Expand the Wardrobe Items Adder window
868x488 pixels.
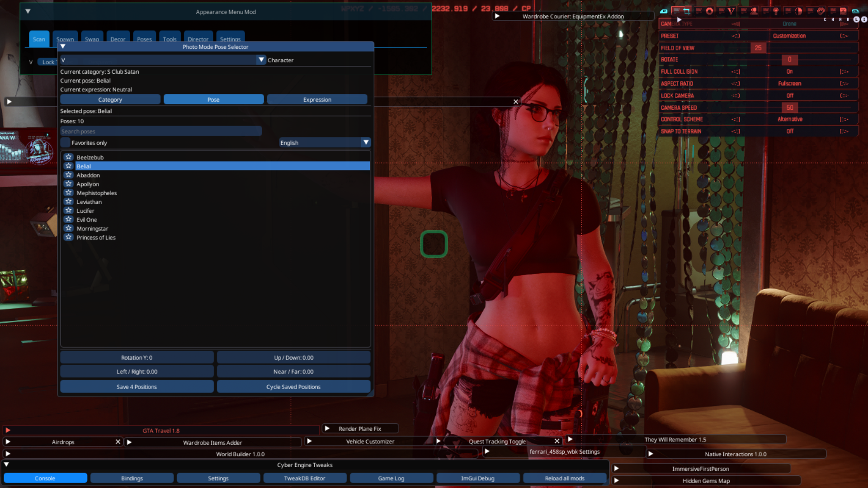point(129,442)
